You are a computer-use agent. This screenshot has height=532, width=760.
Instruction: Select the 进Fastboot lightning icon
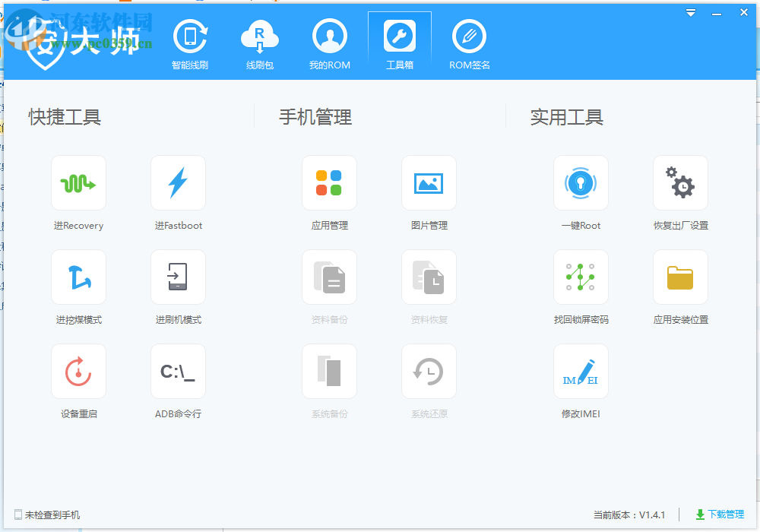point(178,182)
